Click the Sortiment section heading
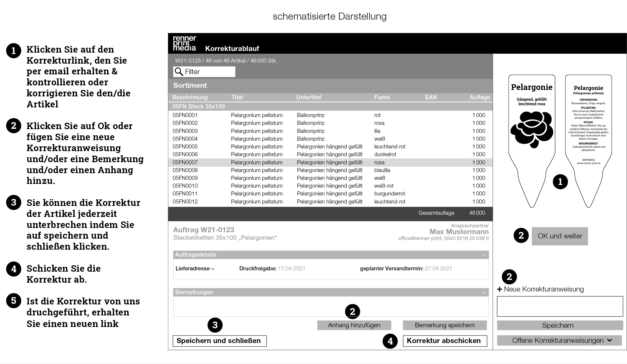The width and height of the screenshot is (627, 364). click(190, 85)
